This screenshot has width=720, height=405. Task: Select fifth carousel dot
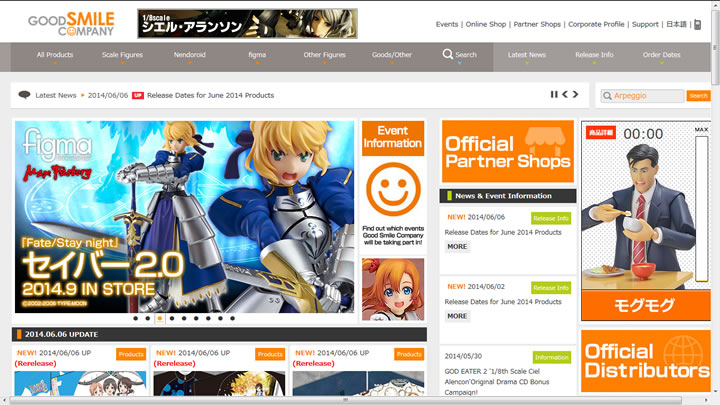184,318
